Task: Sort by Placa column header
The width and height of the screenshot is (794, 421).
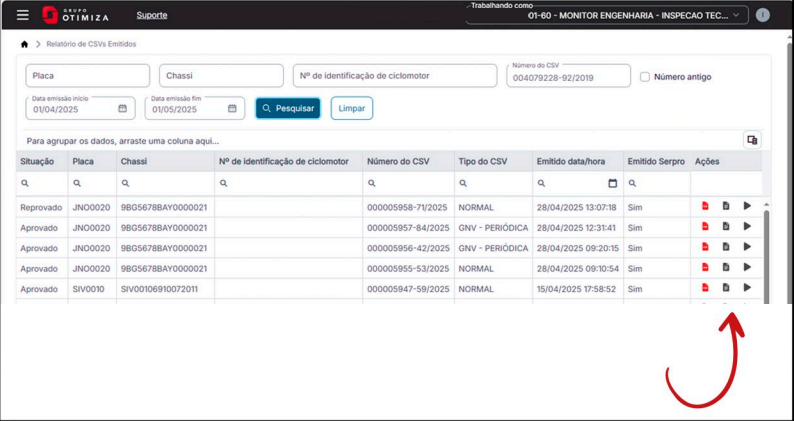Action: 93,161
